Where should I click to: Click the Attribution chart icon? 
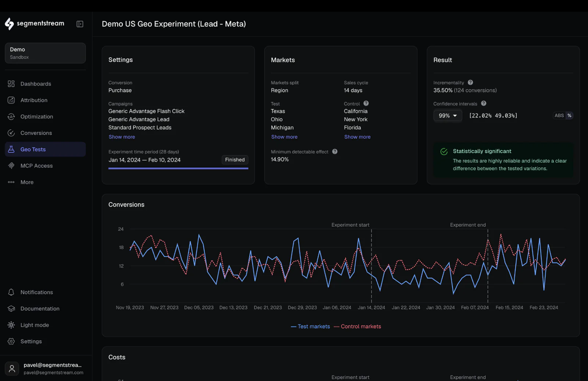[11, 100]
